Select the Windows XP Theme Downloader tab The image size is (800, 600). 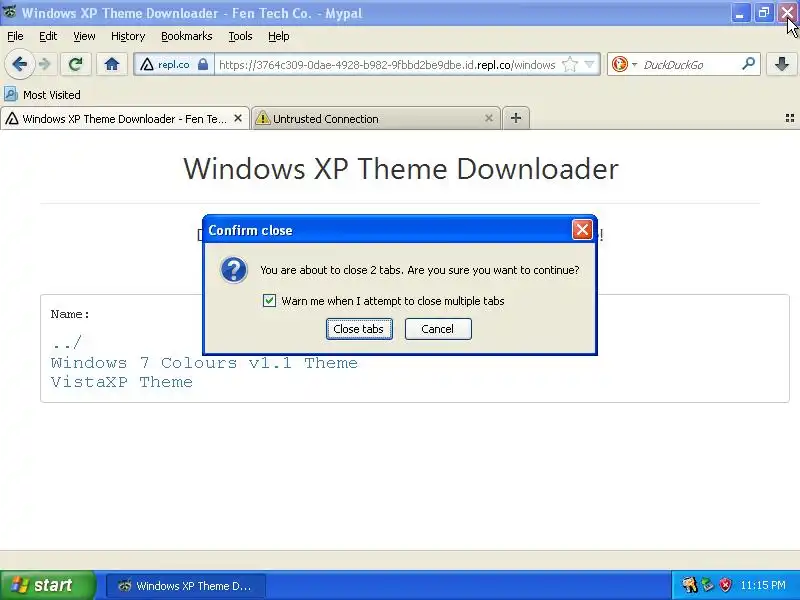click(124, 119)
